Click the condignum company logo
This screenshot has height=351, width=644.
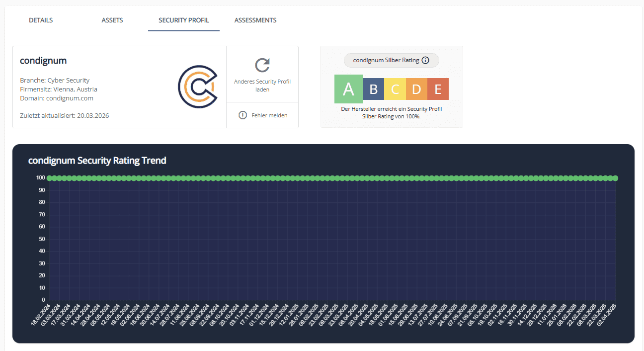coord(198,86)
